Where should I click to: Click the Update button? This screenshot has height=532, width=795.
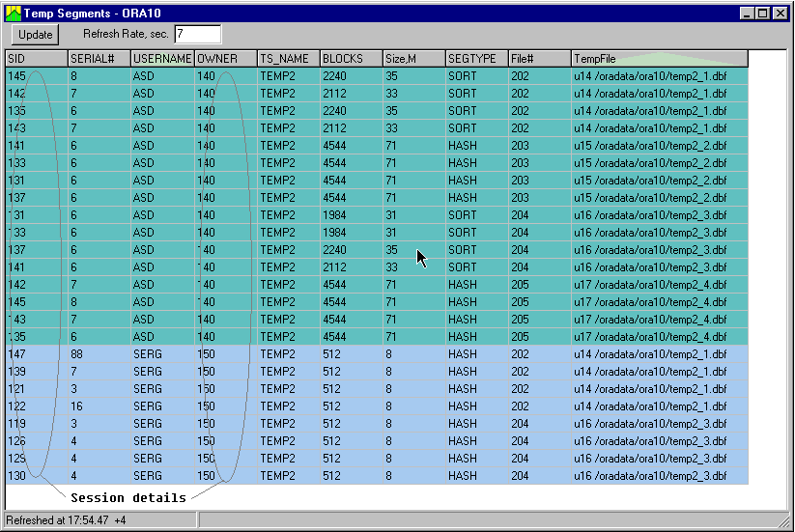coord(36,35)
